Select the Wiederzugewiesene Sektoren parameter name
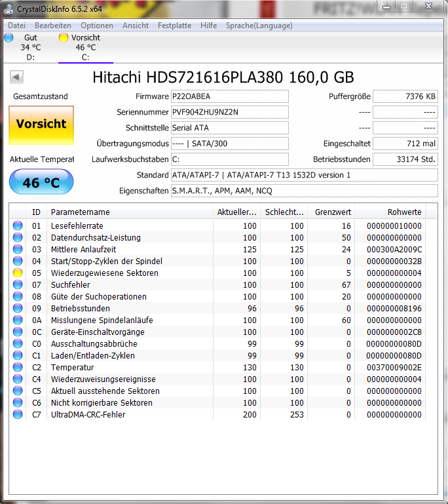The height and width of the screenshot is (504, 448). [105, 273]
